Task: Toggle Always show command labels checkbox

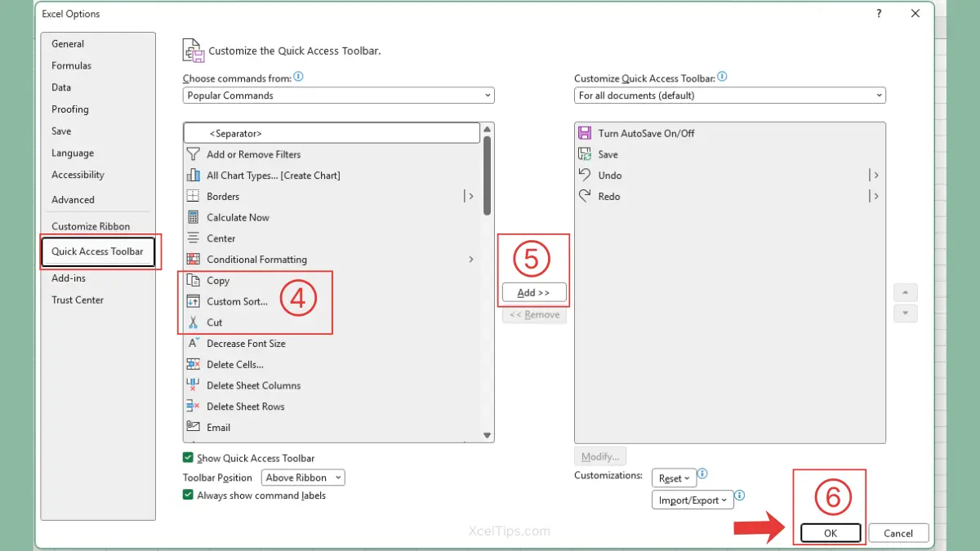Action: tap(189, 495)
